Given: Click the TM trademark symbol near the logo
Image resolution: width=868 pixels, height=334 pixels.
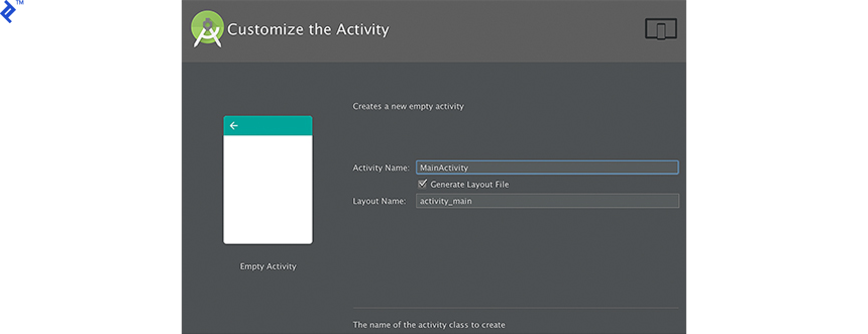Looking at the screenshot, I should click(21, 4).
